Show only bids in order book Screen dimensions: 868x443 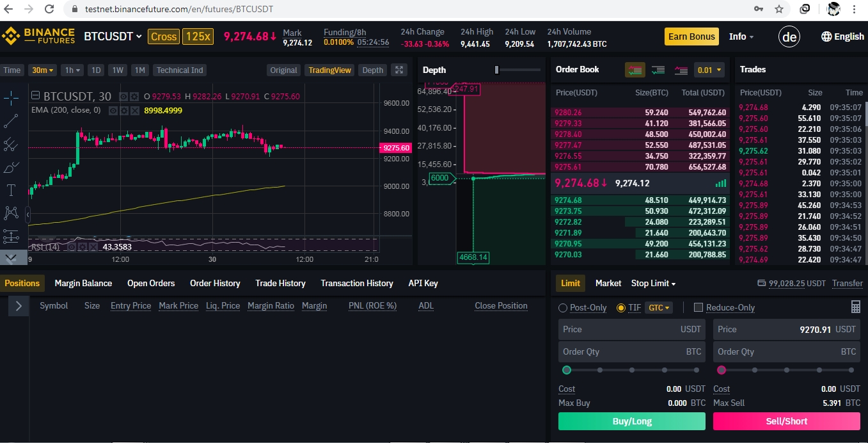(658, 70)
